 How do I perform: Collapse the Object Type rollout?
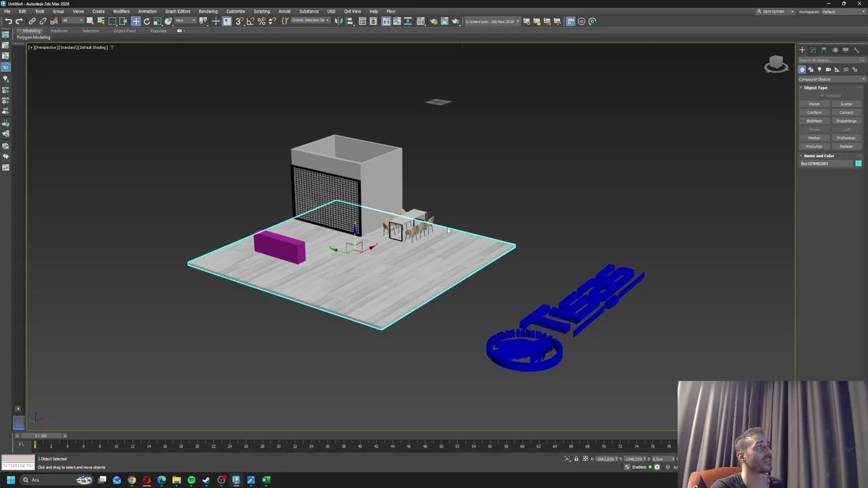pos(815,88)
